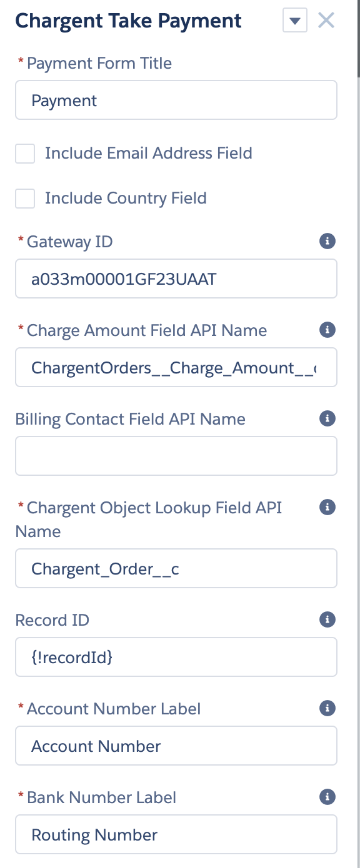Focus the empty Billing Contact field
This screenshot has height=868, width=360.
tap(176, 456)
